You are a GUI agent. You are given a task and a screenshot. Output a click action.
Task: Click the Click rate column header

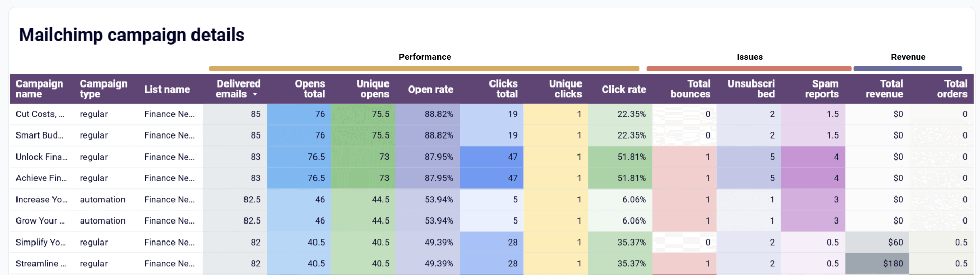point(624,89)
